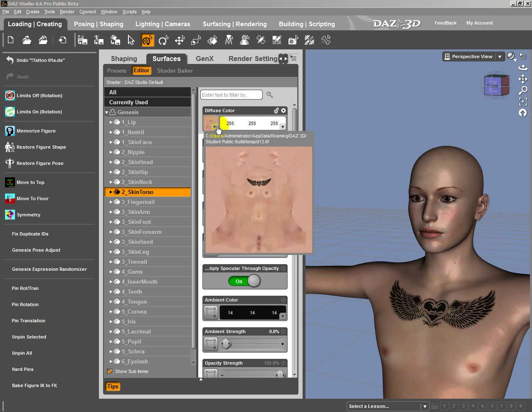
Task: Expand the 5_Cornea surface
Action: click(111, 311)
